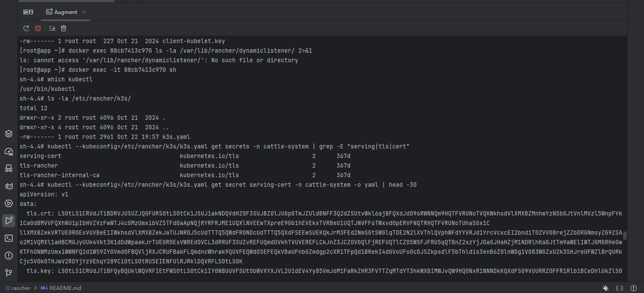The width and height of the screenshot is (644, 293).
Task: Open the Terminal tool window
Action: pyautogui.click(x=9, y=238)
